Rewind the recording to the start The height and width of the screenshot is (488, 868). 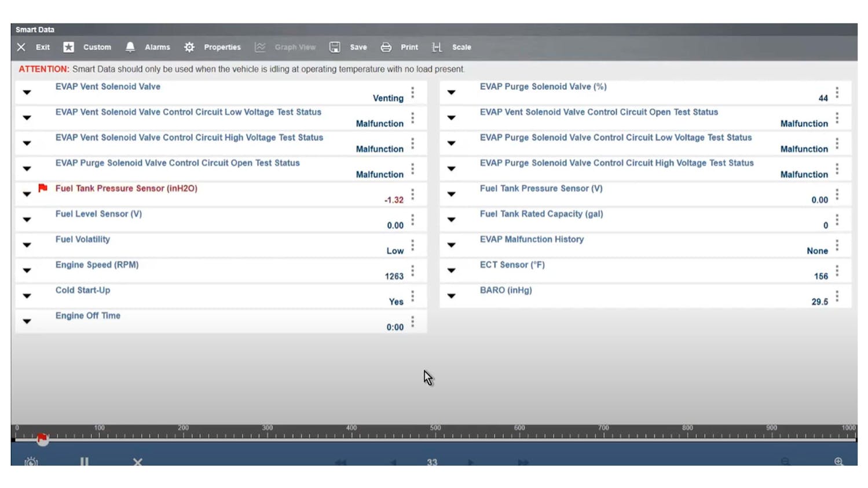pos(340,463)
